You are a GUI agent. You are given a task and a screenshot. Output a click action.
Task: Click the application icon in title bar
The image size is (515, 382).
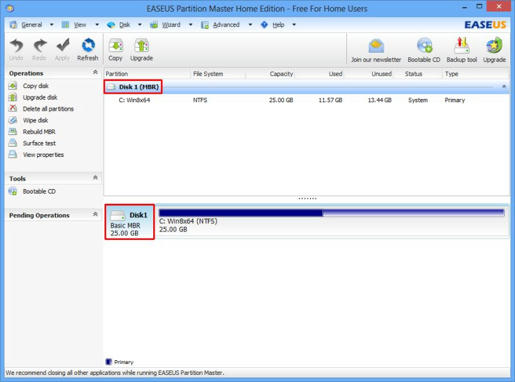[x=10, y=8]
